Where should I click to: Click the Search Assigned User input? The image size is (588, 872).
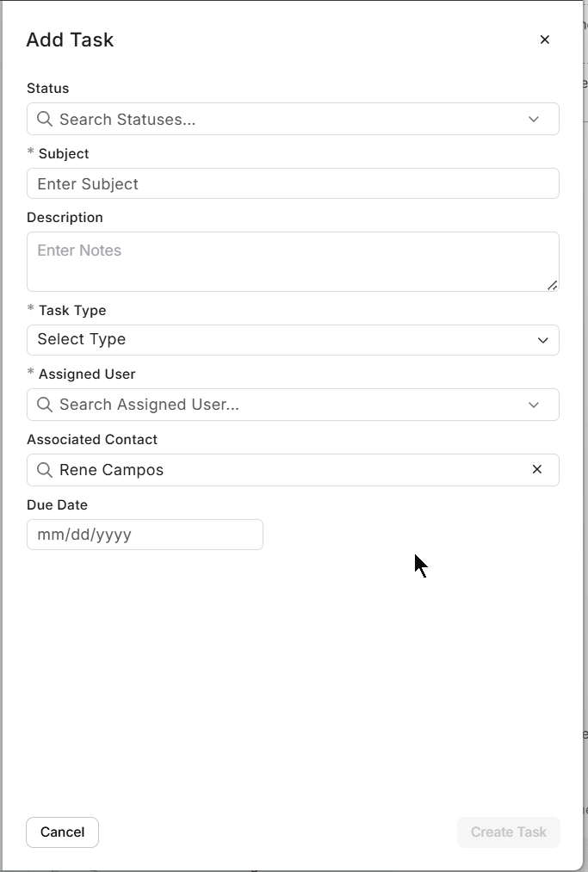(x=258, y=405)
